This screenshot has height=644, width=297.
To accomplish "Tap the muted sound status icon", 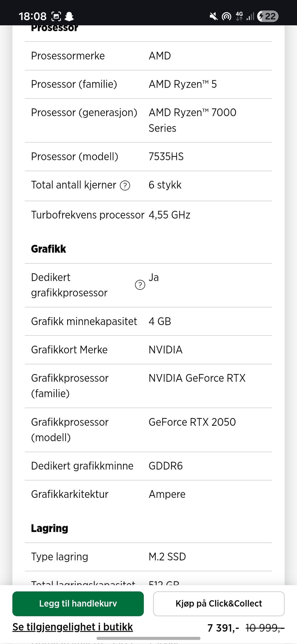I will coord(213,16).
